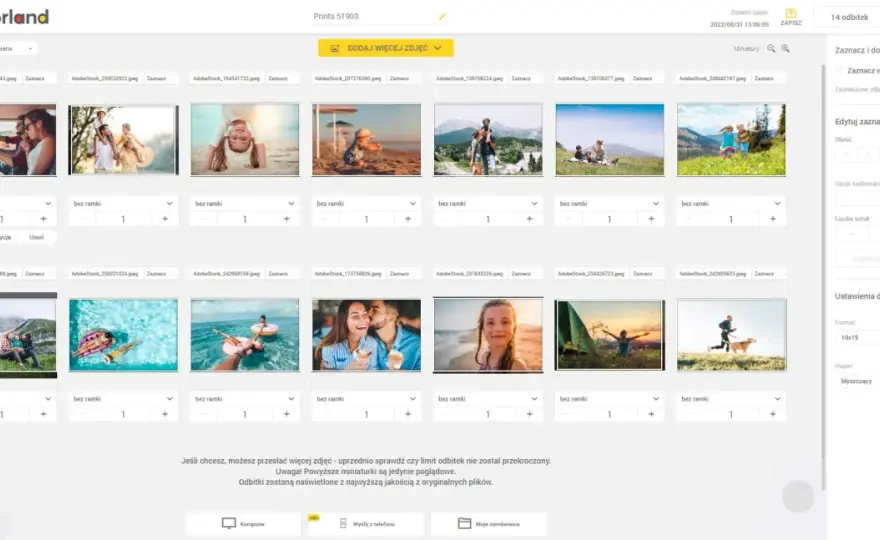This screenshot has width=880, height=540.
Task: Increase copies of family piggyback beach photo
Action: [x=165, y=219]
